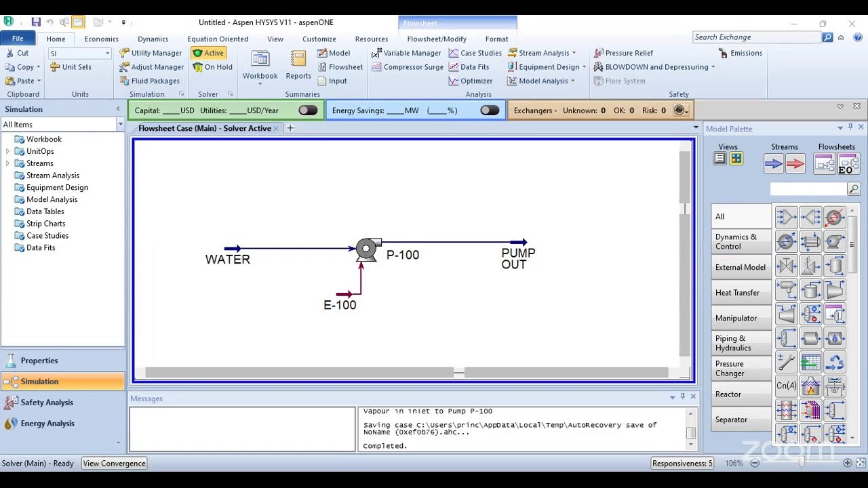Select the Expander palette icon

[x=787, y=314]
